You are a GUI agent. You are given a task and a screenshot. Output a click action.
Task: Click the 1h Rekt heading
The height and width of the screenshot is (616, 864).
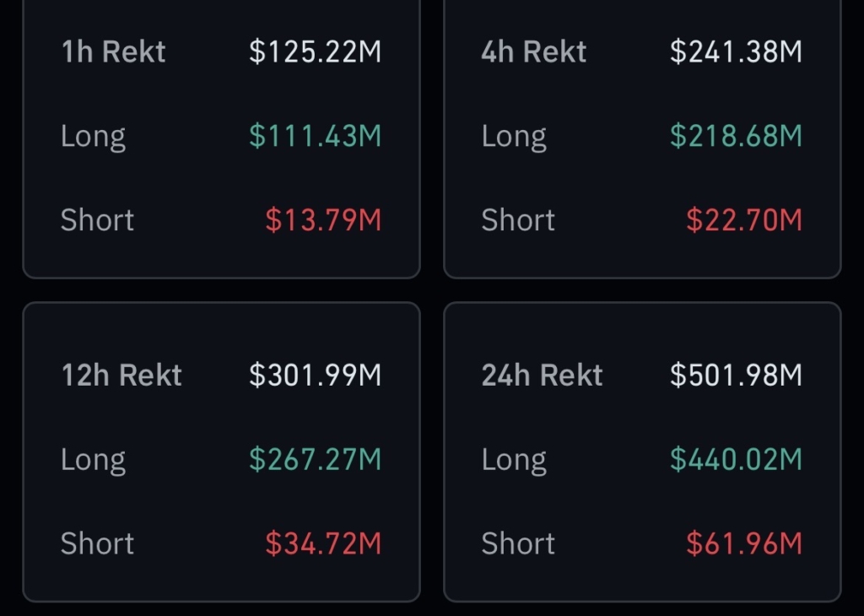coord(113,52)
